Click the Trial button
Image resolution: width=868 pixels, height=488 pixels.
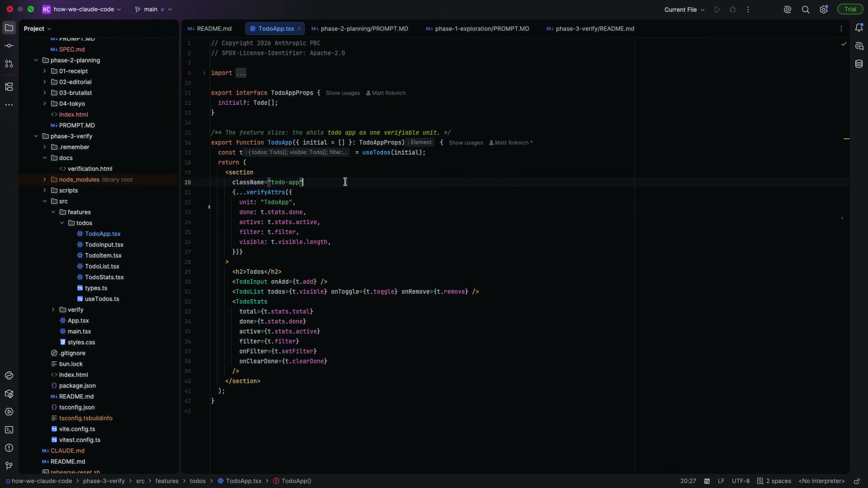click(x=850, y=9)
